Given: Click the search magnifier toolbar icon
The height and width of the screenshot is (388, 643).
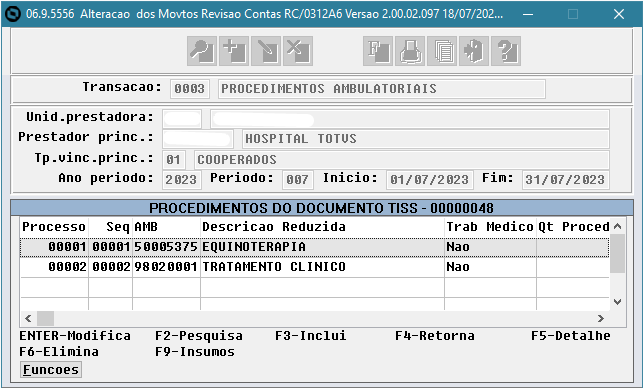Looking at the screenshot, I should pos(201,51).
